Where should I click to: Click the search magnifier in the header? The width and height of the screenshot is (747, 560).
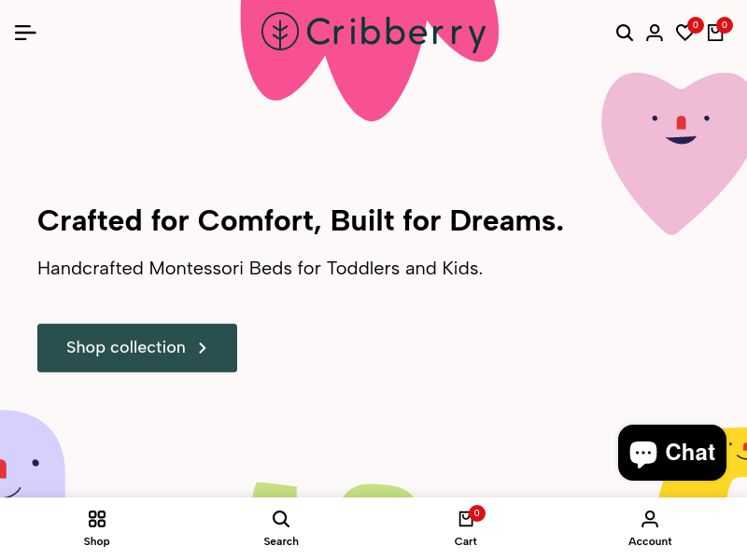tap(625, 33)
